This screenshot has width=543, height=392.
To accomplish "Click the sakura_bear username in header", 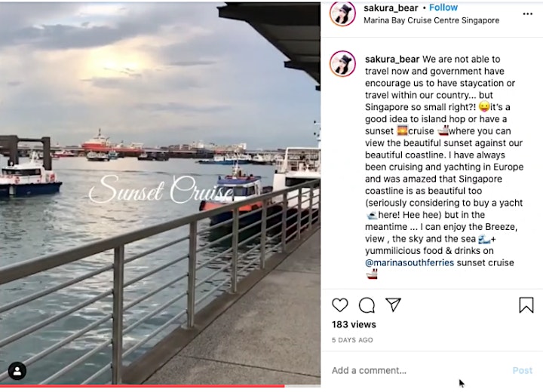I will pyautogui.click(x=391, y=8).
